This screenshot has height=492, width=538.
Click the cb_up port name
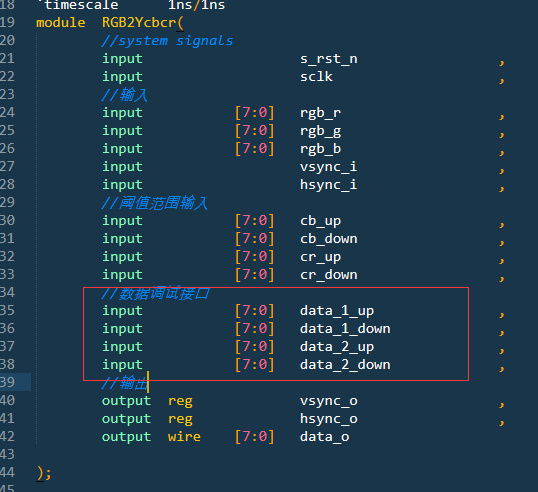[320, 221]
